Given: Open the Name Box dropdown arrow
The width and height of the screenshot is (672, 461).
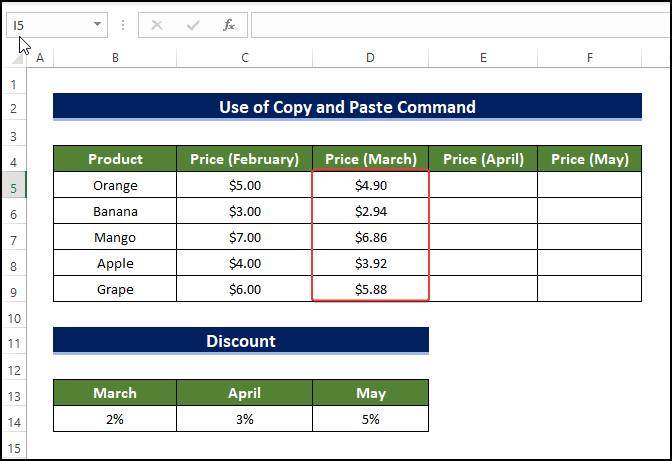Looking at the screenshot, I should click(x=98, y=24).
